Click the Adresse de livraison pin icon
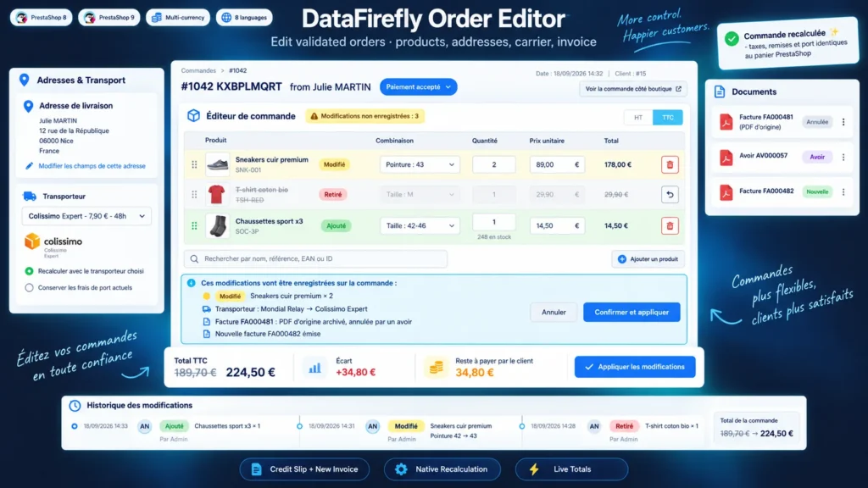The height and width of the screenshot is (488, 868). point(28,106)
